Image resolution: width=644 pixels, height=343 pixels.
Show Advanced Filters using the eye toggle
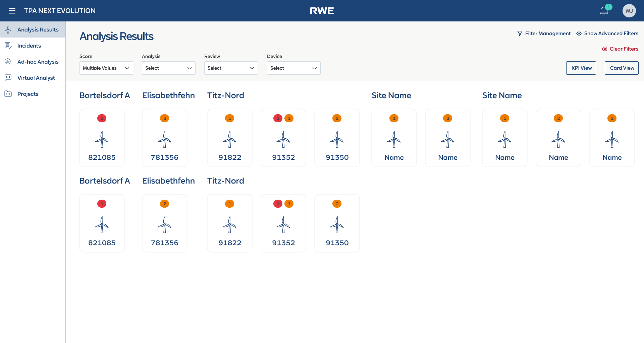(x=607, y=33)
